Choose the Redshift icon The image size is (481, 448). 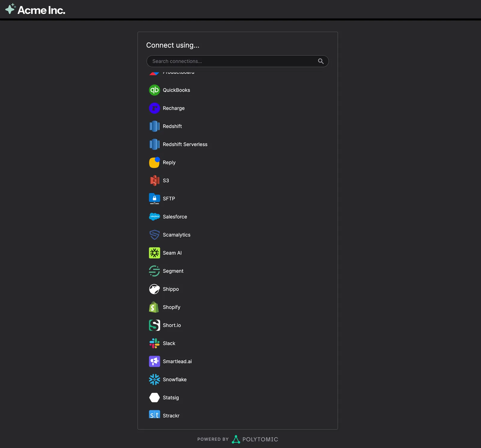155,126
